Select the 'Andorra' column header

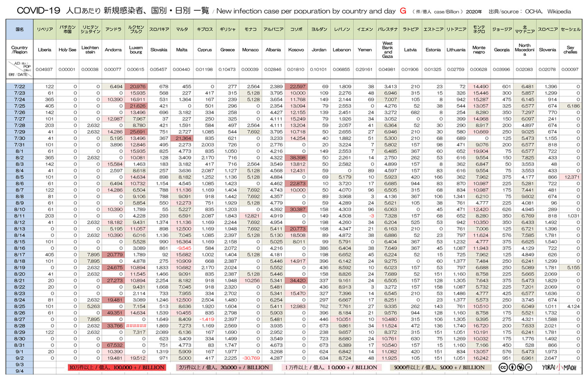pos(113,49)
